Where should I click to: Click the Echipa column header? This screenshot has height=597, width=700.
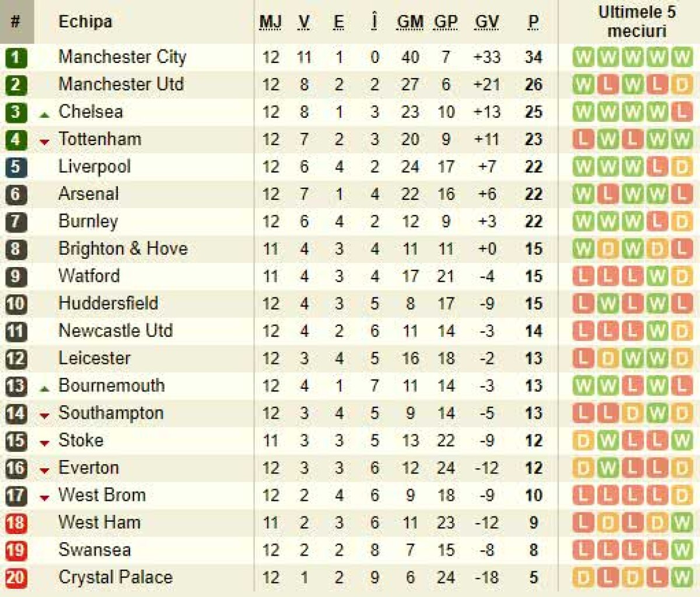coord(85,22)
